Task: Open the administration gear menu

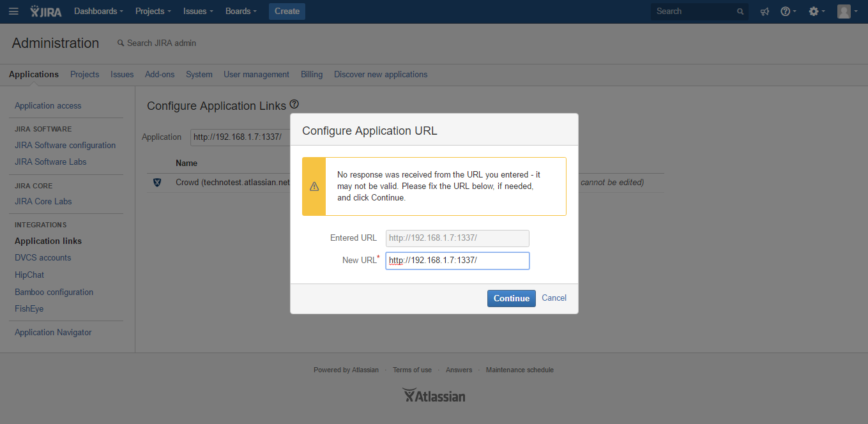Action: click(x=816, y=11)
